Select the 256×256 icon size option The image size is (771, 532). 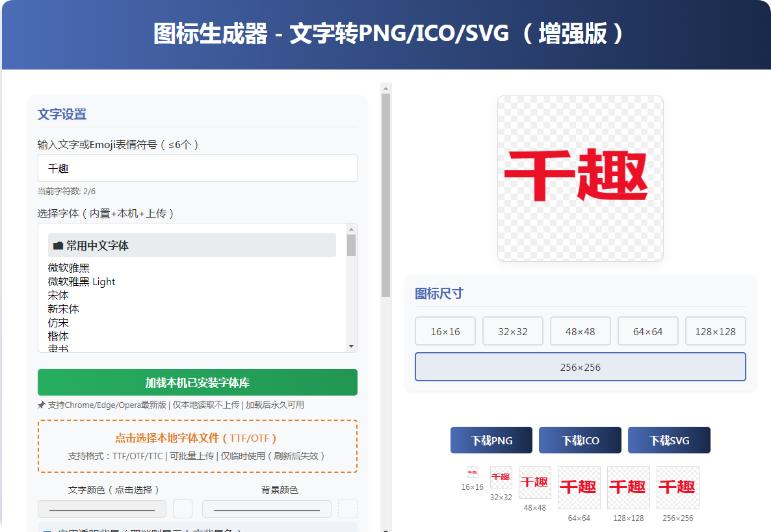(x=580, y=366)
